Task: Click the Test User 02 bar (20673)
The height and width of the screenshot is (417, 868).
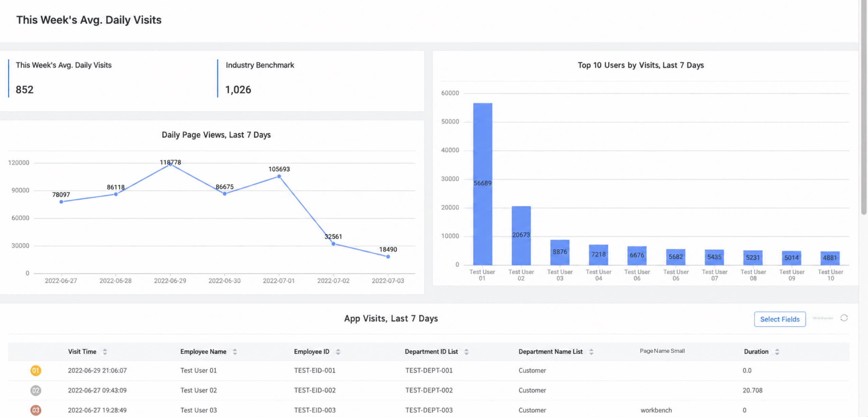Action: click(521, 235)
